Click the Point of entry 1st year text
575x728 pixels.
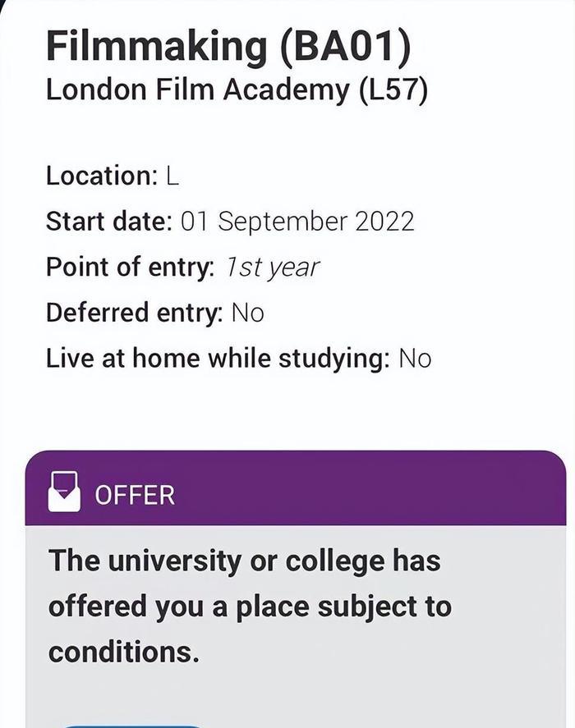[x=272, y=268]
